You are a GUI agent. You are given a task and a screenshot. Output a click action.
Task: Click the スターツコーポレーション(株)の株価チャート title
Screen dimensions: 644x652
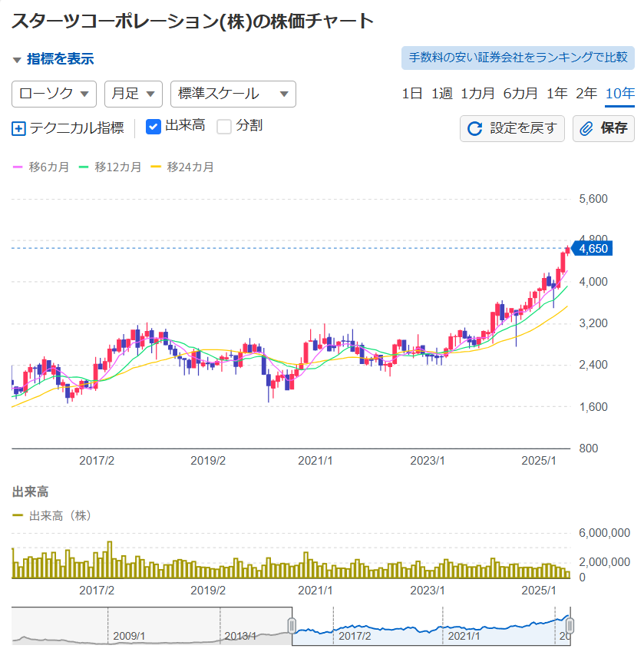tap(193, 22)
